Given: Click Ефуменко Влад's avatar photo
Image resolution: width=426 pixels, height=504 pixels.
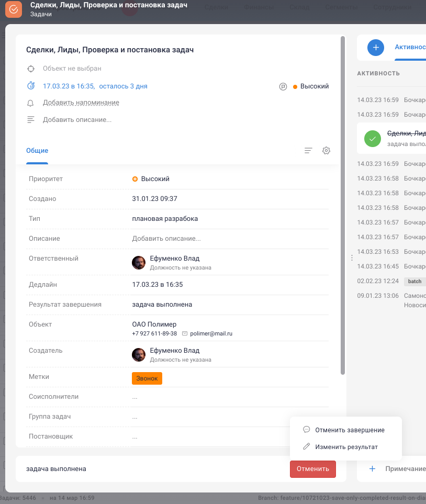Looking at the screenshot, I should [x=138, y=262].
